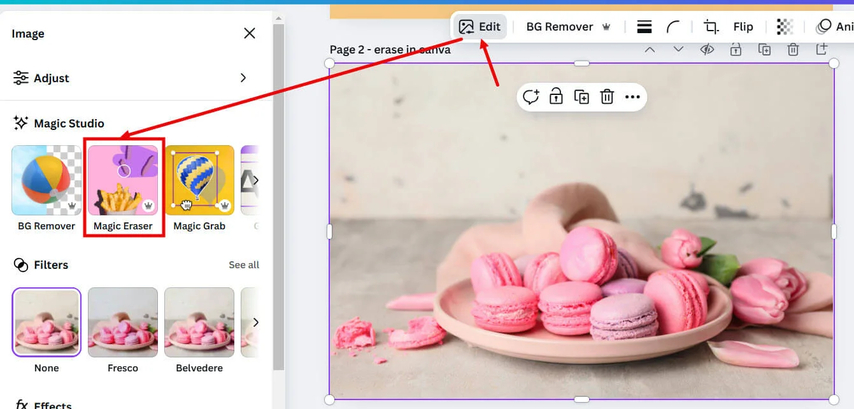The height and width of the screenshot is (409, 854).
Task: Toggle page visibility eye icon
Action: (x=707, y=50)
